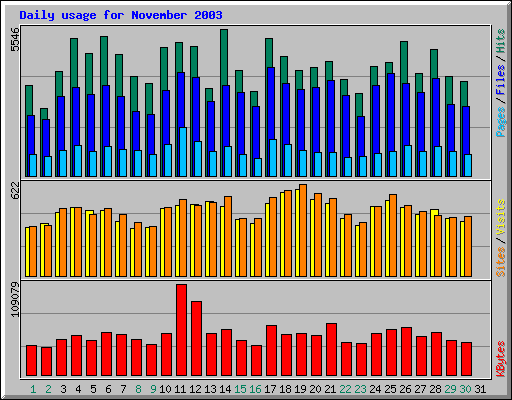Click day label 4 on the x-axis
The image size is (512, 400).
click(78, 389)
